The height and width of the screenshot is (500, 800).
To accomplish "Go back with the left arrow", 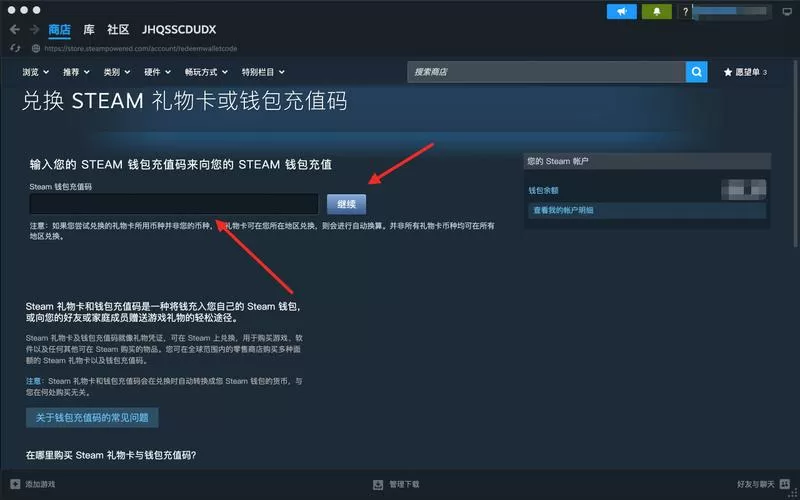I will coord(15,30).
